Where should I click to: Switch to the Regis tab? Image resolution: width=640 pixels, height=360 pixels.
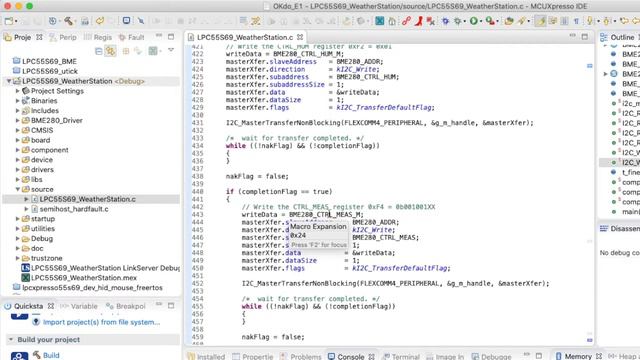98,37
